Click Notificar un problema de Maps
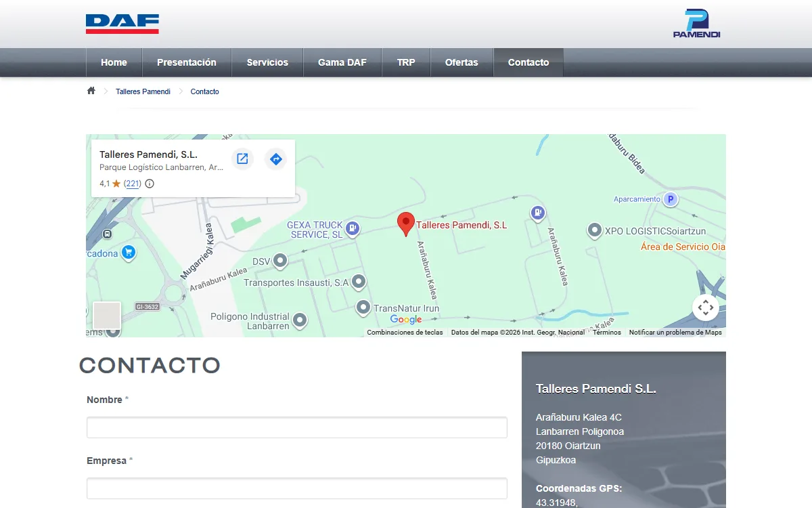 tap(675, 333)
